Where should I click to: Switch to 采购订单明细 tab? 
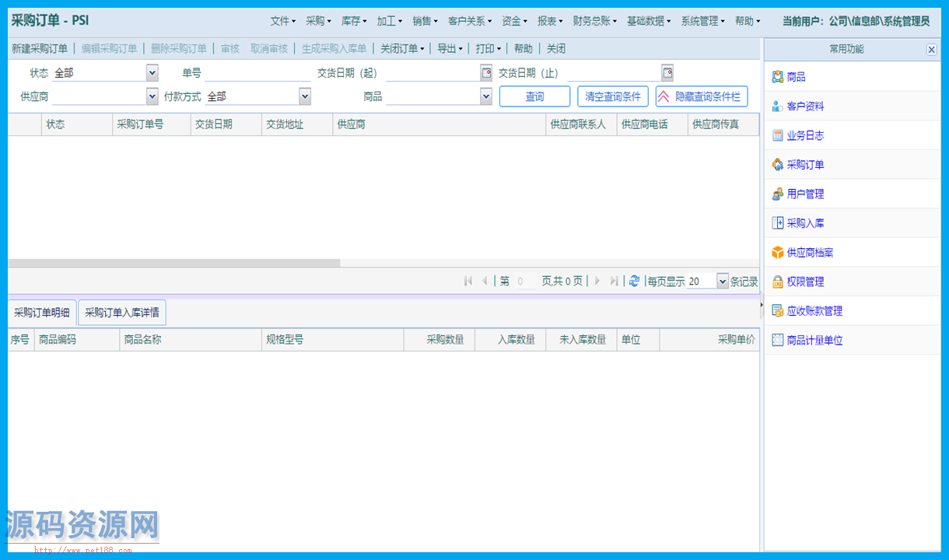[42, 313]
